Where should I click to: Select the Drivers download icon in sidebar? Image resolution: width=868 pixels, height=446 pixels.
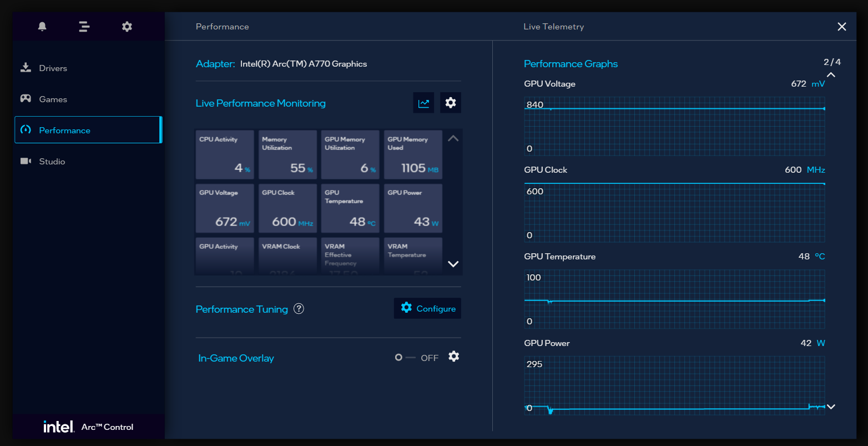click(26, 67)
